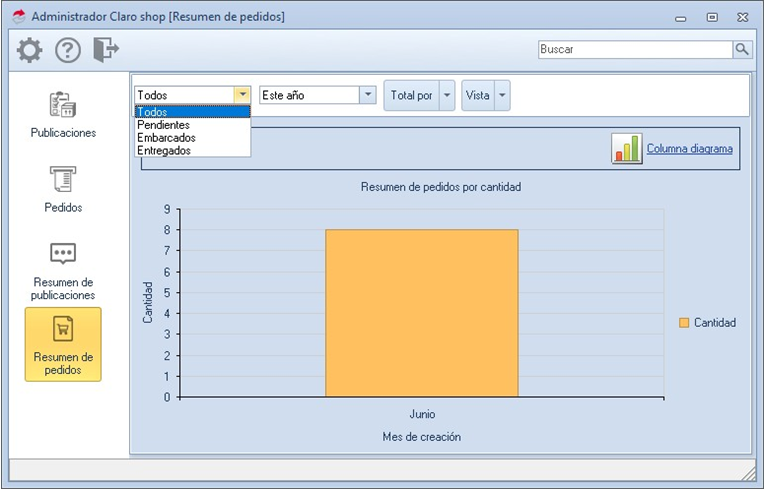This screenshot has width=764, height=490.
Task: Click the search magnifier icon
Action: 742,49
